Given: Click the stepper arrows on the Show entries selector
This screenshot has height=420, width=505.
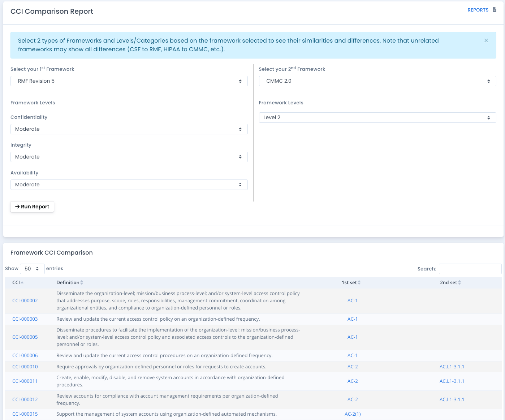Looking at the screenshot, I should [x=38, y=269].
